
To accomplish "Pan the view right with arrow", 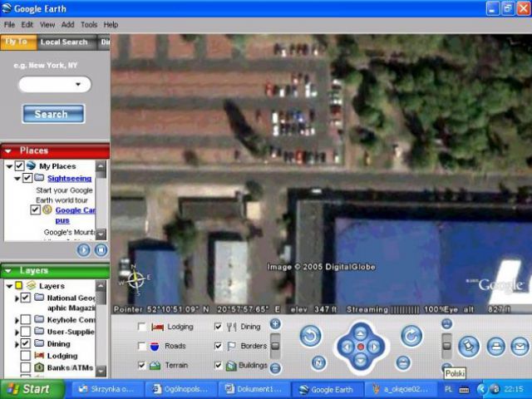I will tap(375, 347).
